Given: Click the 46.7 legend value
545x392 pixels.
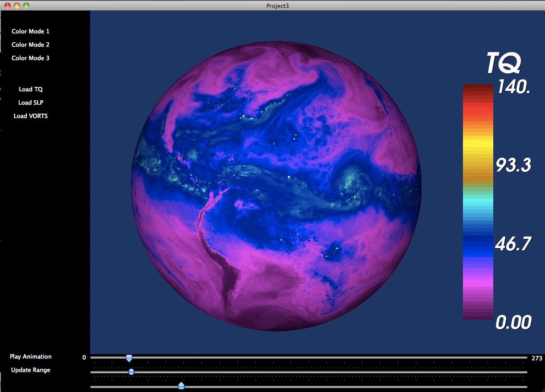Looking at the screenshot, I should coord(513,244).
